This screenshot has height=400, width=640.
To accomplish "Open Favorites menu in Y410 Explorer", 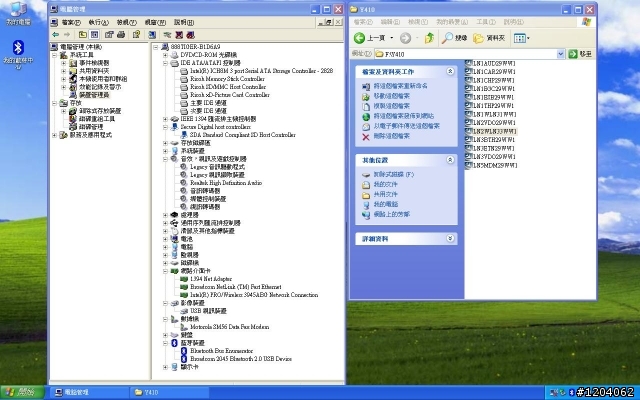I will pos(451,22).
